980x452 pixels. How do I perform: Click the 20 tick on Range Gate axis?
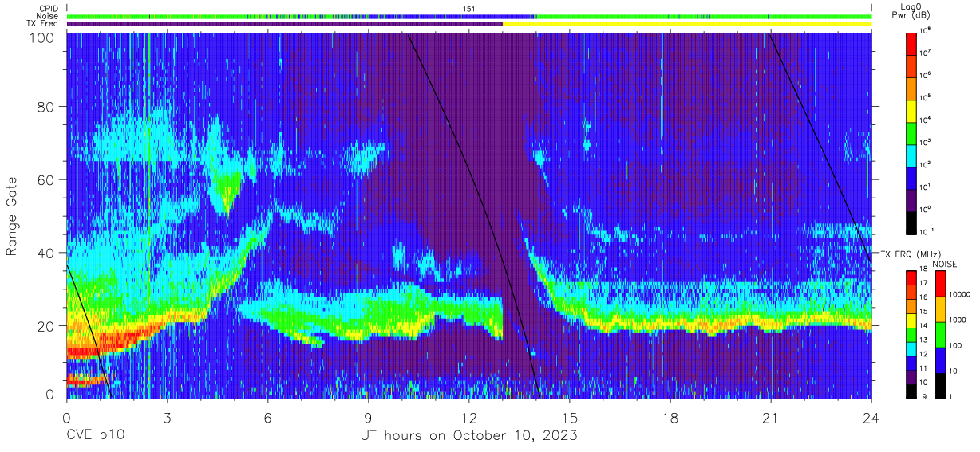click(x=45, y=325)
